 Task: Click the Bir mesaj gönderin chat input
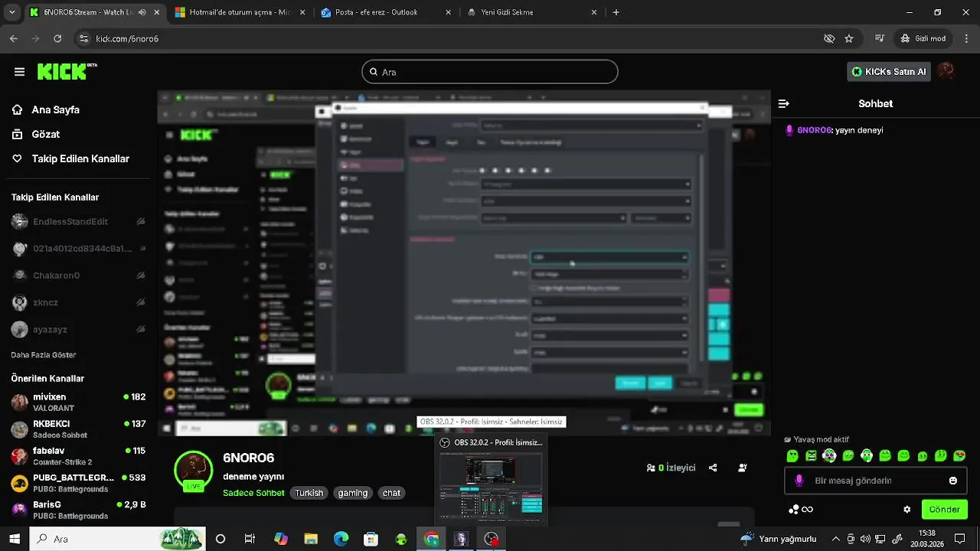[875, 481]
